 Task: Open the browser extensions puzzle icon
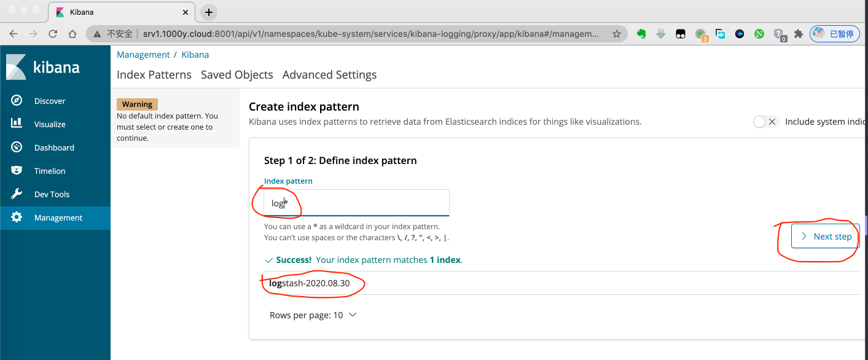(798, 34)
